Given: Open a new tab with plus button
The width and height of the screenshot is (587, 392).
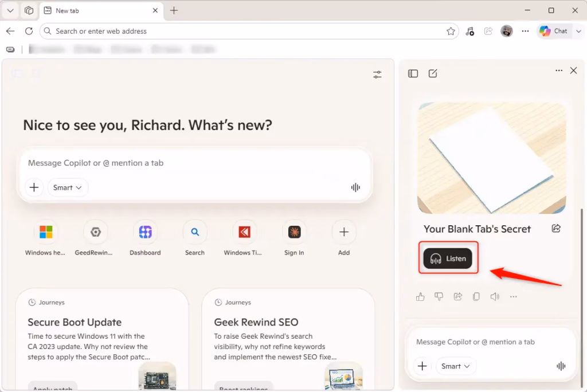Looking at the screenshot, I should pos(174,10).
